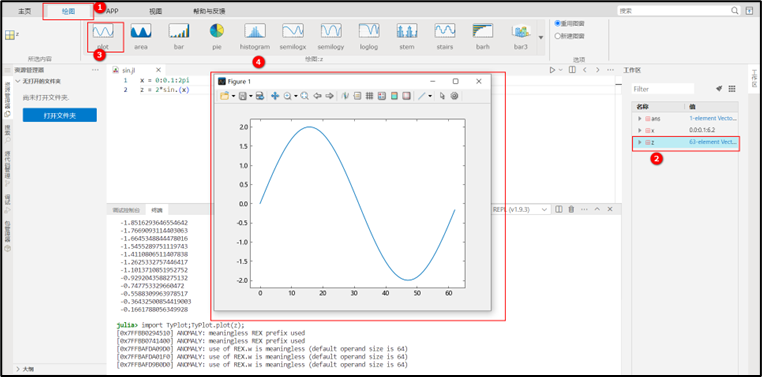Select the loglog plot type
This screenshot has width=762, height=377.
tap(369, 36)
